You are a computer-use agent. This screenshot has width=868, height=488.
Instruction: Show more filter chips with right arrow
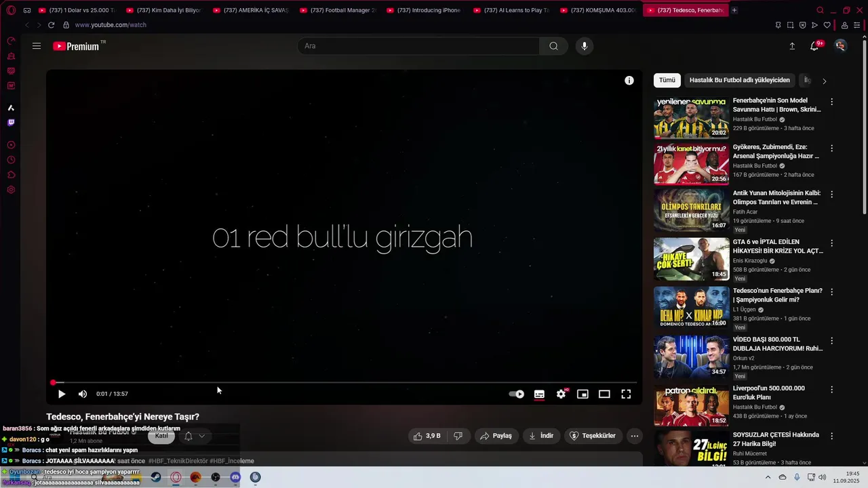pos(824,81)
